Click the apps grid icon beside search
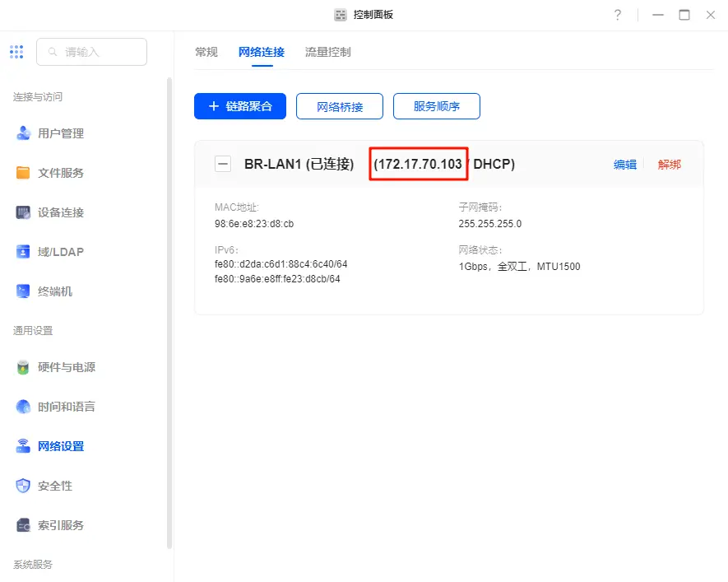728x582 pixels. (x=16, y=52)
